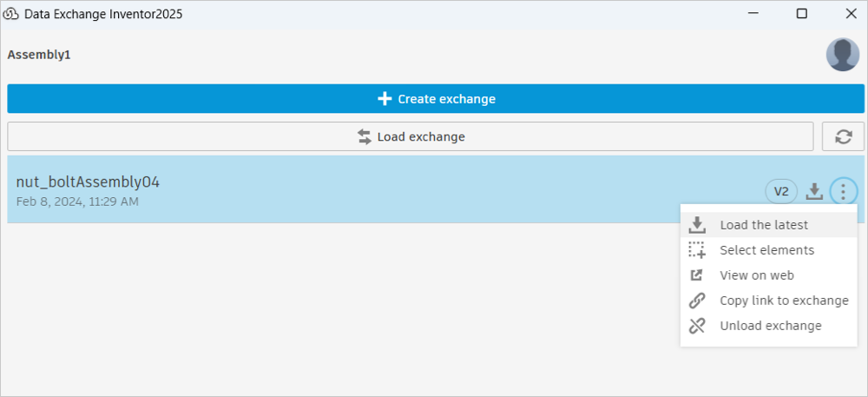Viewport: 868px width, 397px height.
Task: Choose Load the latest from the menu
Action: (768, 225)
